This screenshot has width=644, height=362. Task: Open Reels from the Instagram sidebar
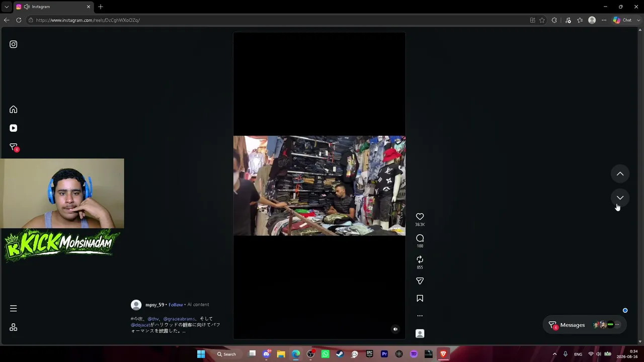pyautogui.click(x=14, y=128)
